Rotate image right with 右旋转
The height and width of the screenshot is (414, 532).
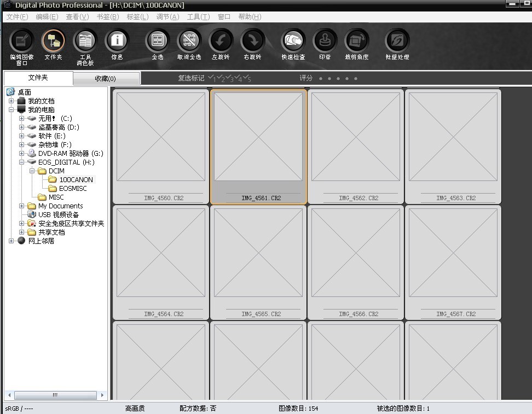click(x=252, y=41)
